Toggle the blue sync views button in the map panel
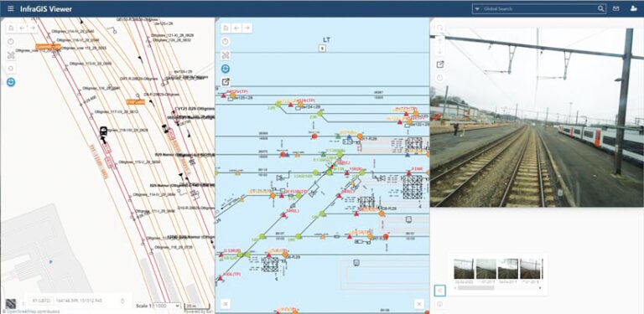The height and width of the screenshot is (314, 644). (11, 82)
